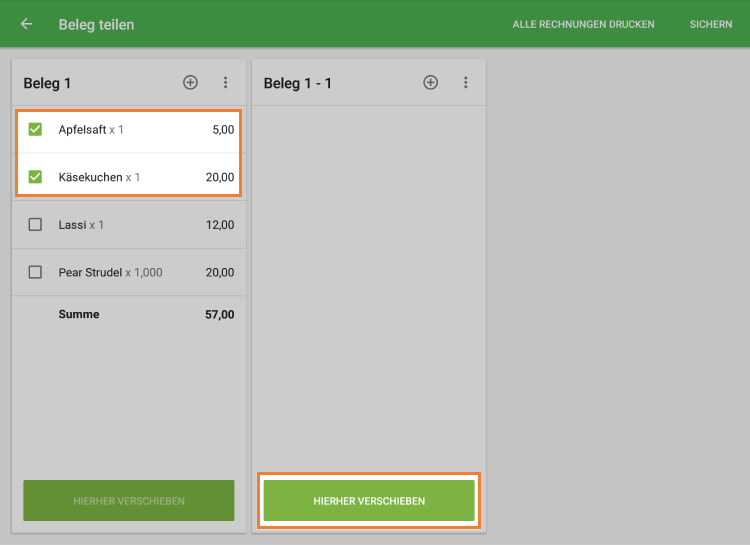Select the Lassi price 12,00
750x545 pixels.
pos(220,225)
